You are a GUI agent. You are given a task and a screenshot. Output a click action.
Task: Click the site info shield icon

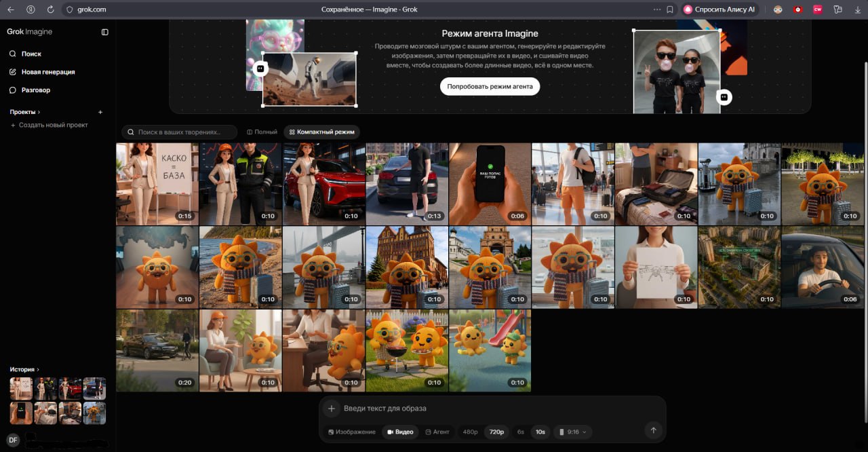pos(69,10)
